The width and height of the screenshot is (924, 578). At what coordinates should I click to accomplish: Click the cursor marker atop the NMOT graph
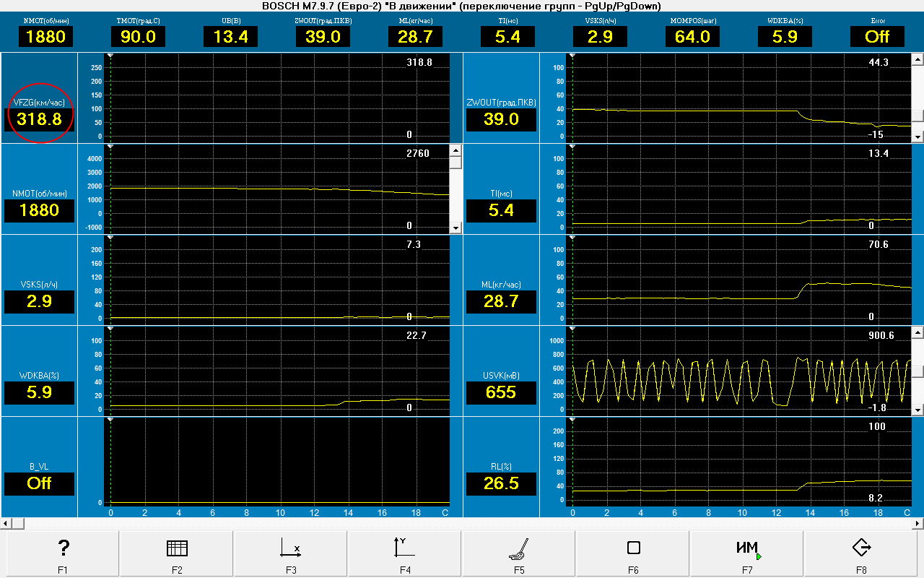coord(110,146)
